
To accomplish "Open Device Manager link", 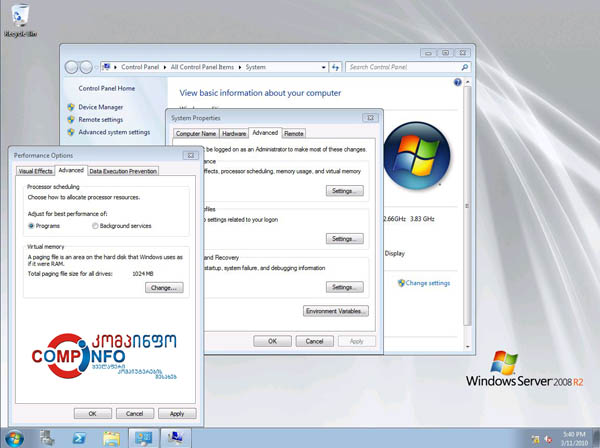I will [x=101, y=107].
